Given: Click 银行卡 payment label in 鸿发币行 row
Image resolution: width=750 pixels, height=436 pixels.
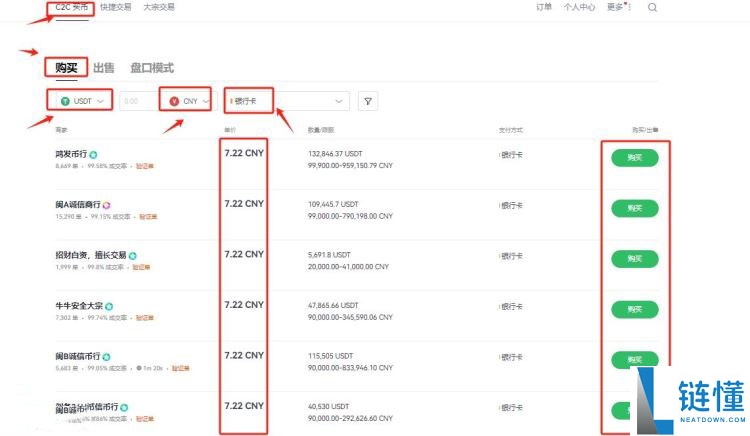Looking at the screenshot, I should [511, 155].
